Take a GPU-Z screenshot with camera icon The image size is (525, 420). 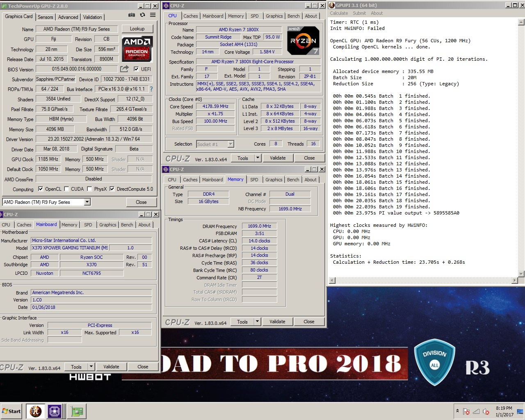click(131, 15)
